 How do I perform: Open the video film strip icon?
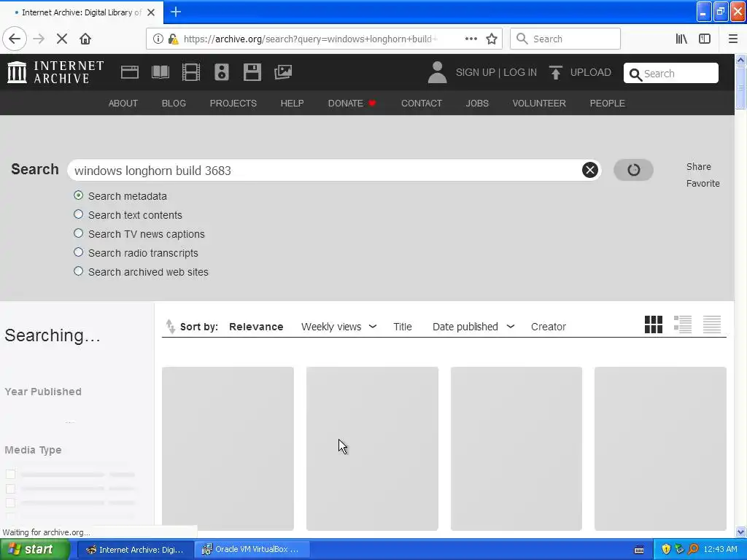pos(191,72)
